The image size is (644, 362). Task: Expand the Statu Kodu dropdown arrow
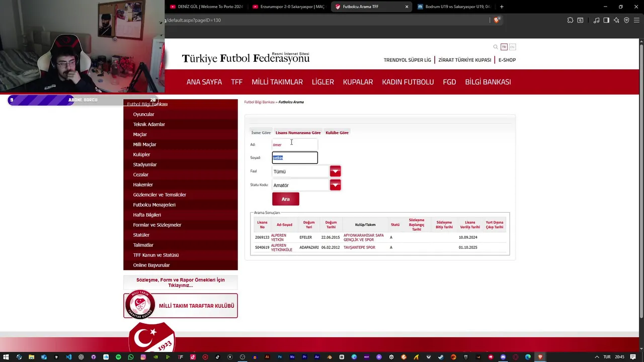tap(335, 185)
